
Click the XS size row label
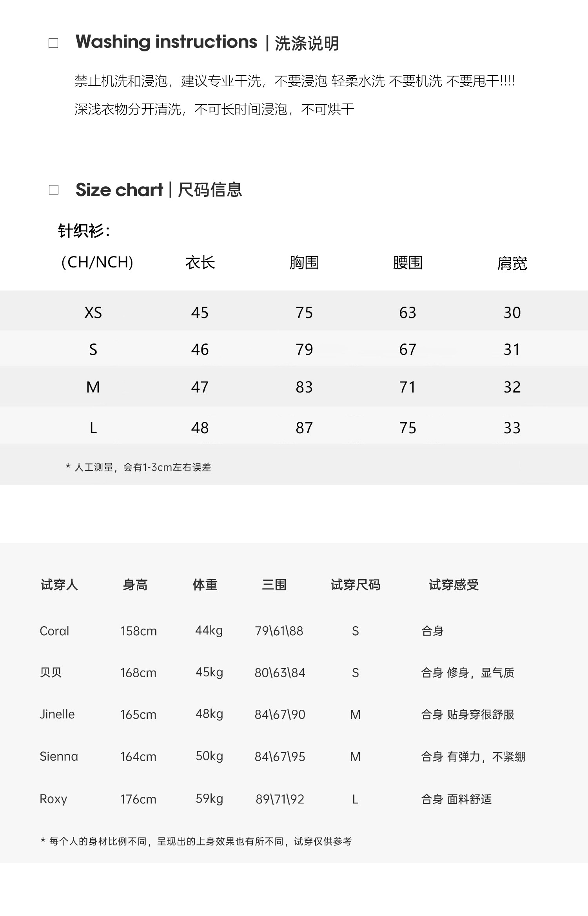[93, 313]
